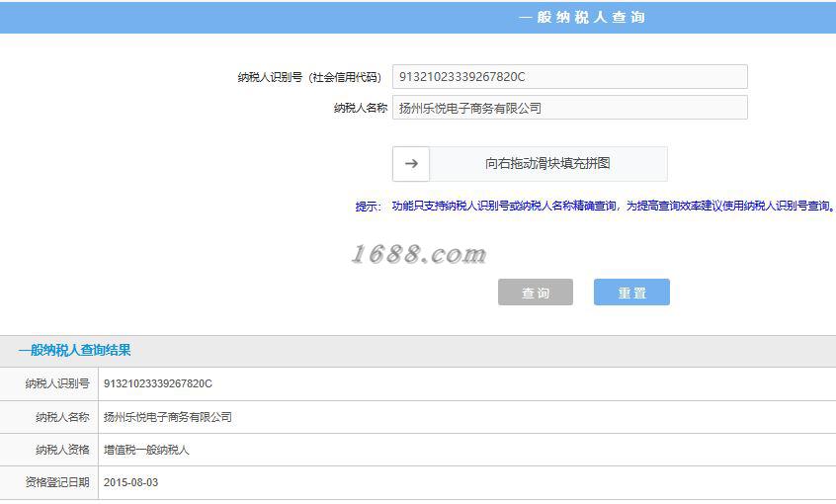Click the 重置 button
This screenshot has width=836, height=504.
631,293
